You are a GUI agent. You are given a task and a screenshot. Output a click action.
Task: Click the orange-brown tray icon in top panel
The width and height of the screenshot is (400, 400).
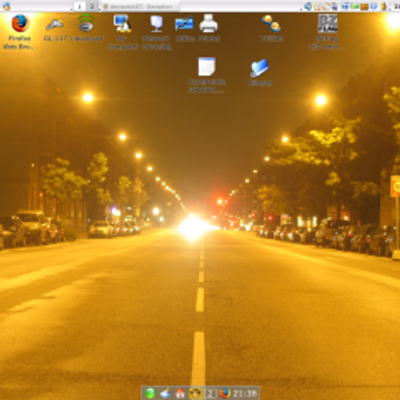[x=364, y=7]
